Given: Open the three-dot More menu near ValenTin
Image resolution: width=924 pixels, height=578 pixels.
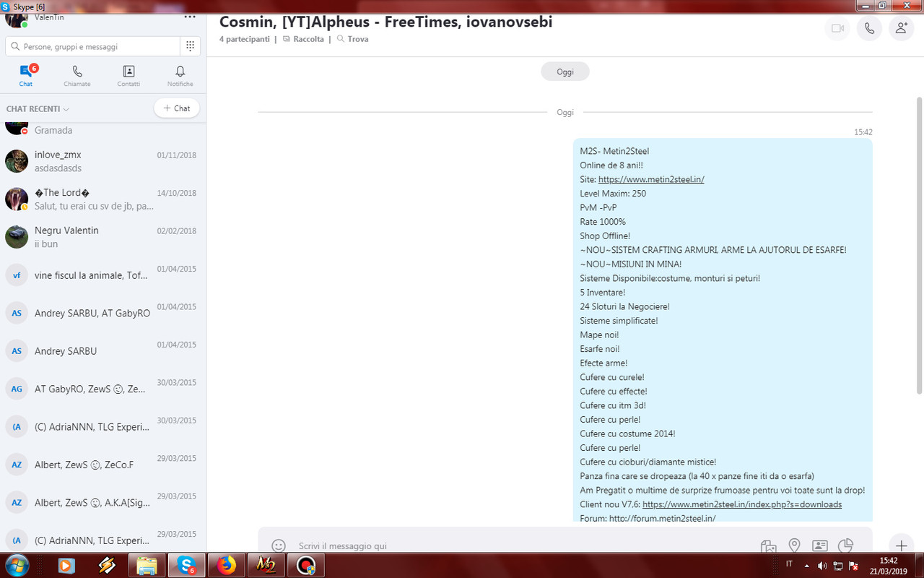Looking at the screenshot, I should pos(190,16).
